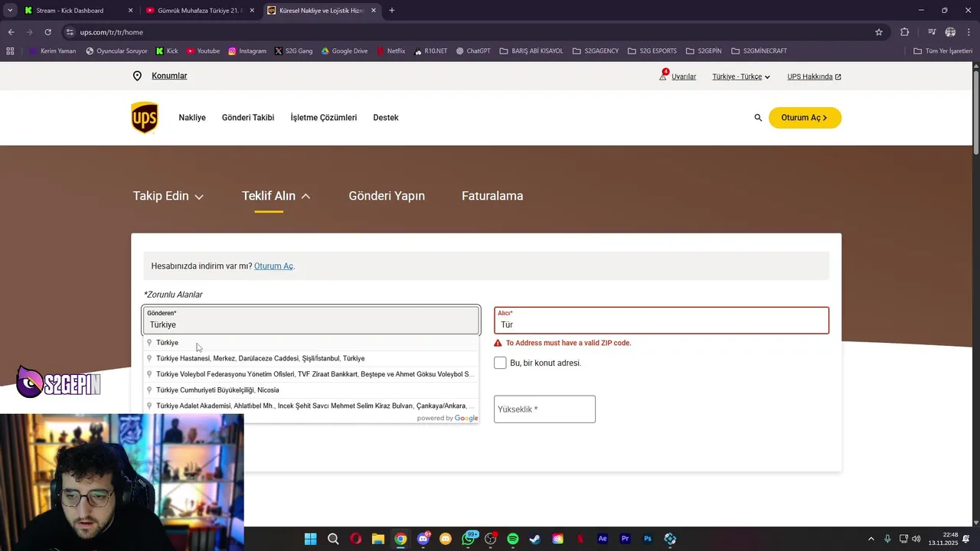Open Steam from the taskbar
Screen dimensions: 980x551
click(535, 539)
